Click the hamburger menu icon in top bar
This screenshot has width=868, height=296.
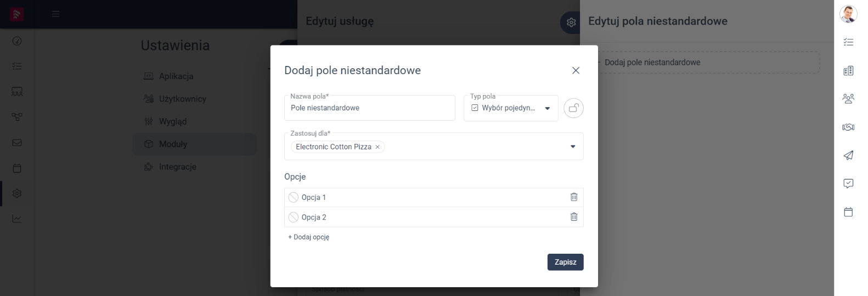click(x=55, y=14)
